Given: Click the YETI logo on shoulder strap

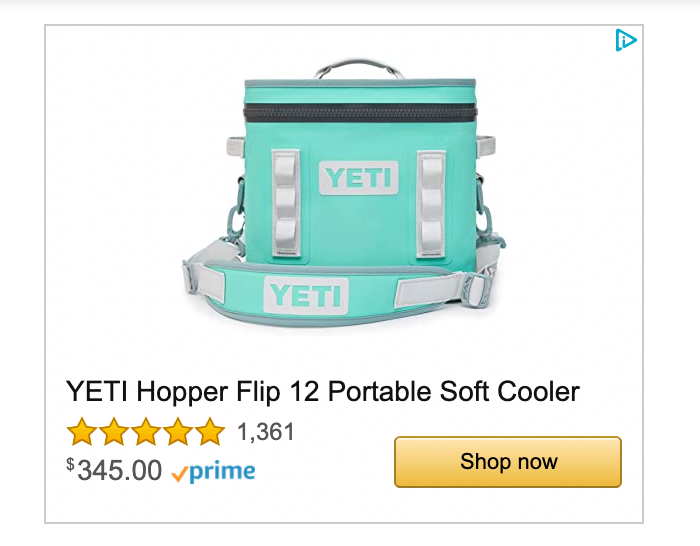Looking at the screenshot, I should click(305, 295).
